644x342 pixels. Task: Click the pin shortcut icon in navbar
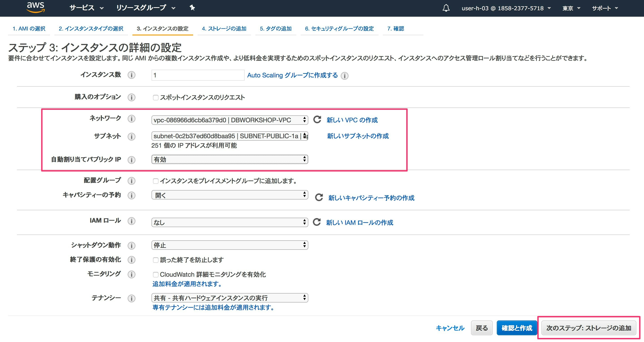coord(192,8)
